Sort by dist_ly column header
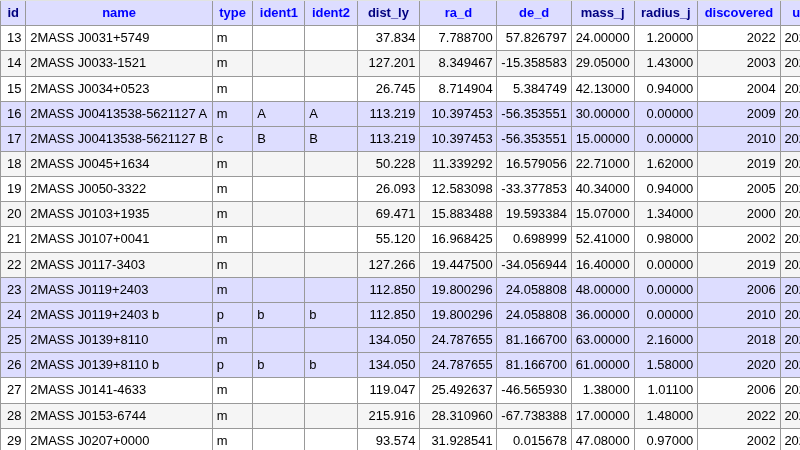The height and width of the screenshot is (450, 800). pyautogui.click(x=388, y=13)
